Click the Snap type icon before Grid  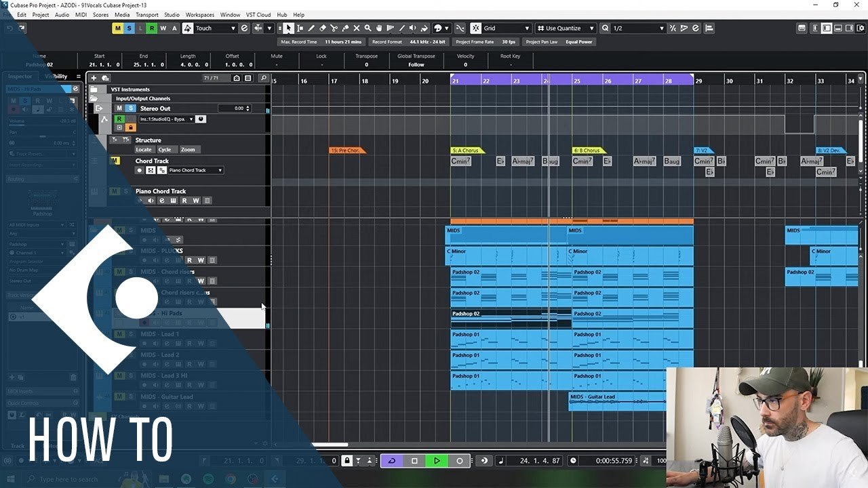click(x=475, y=28)
